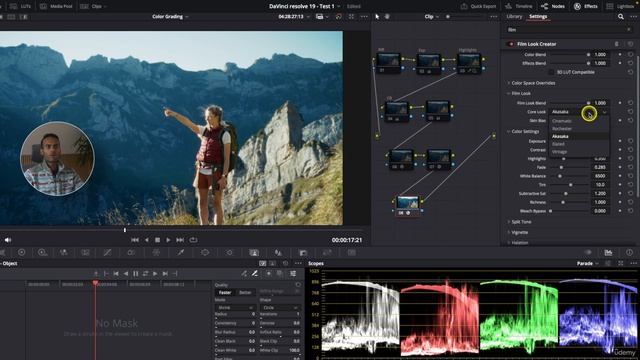Screen dimensions: 640x360
Task: Toggle the Film Look Creator enable switch
Action: click(x=510, y=44)
